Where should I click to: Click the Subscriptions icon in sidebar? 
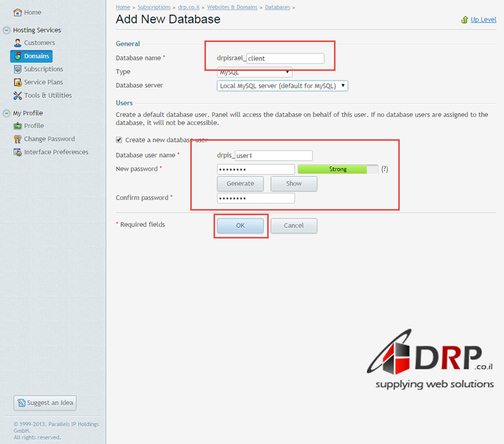18,69
